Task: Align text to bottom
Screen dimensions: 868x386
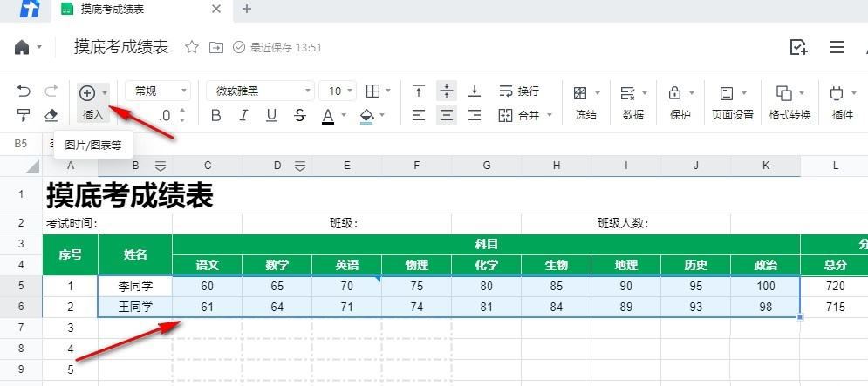Action: pyautogui.click(x=475, y=91)
